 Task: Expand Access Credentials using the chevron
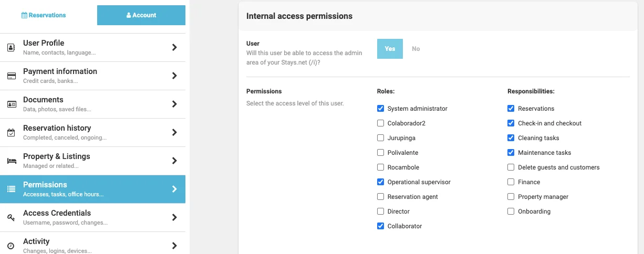[174, 218]
